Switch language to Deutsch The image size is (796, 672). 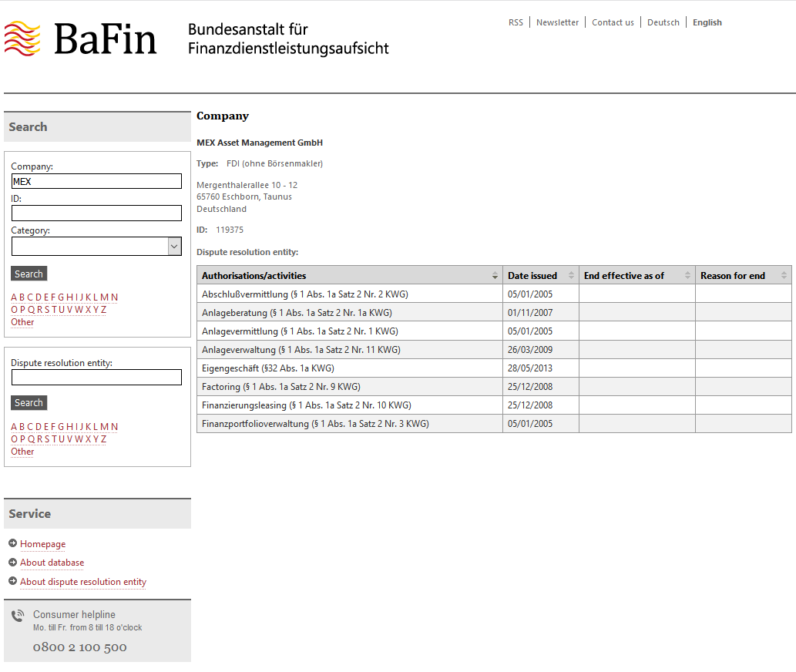click(x=663, y=22)
